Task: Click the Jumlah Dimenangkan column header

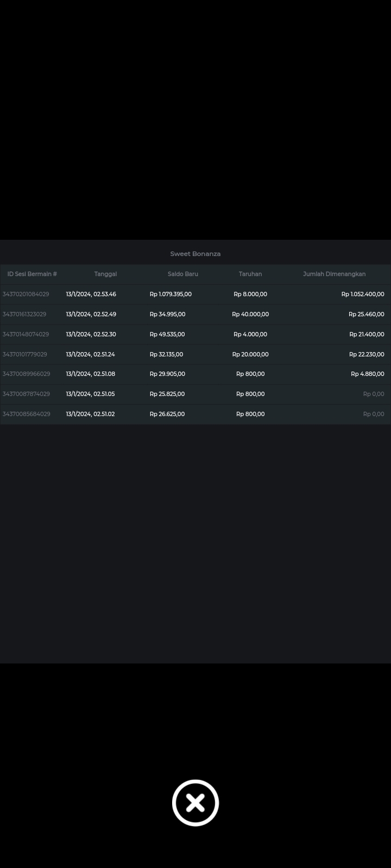Action: [x=334, y=274]
